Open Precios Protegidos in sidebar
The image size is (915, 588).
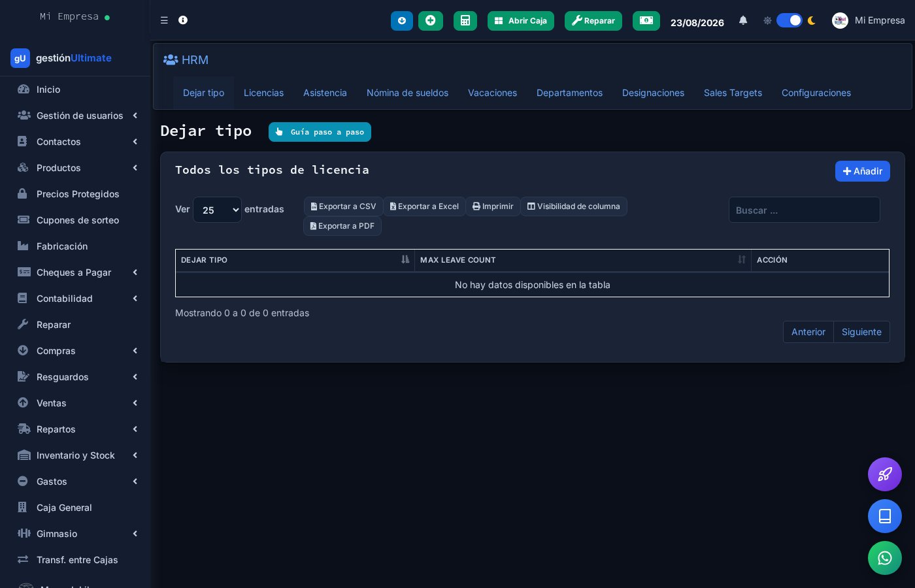tap(75, 194)
